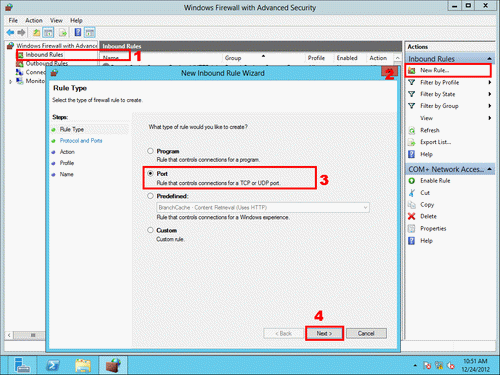
Task: Expand the Filter by Profile submenu arrow
Action: click(490, 82)
